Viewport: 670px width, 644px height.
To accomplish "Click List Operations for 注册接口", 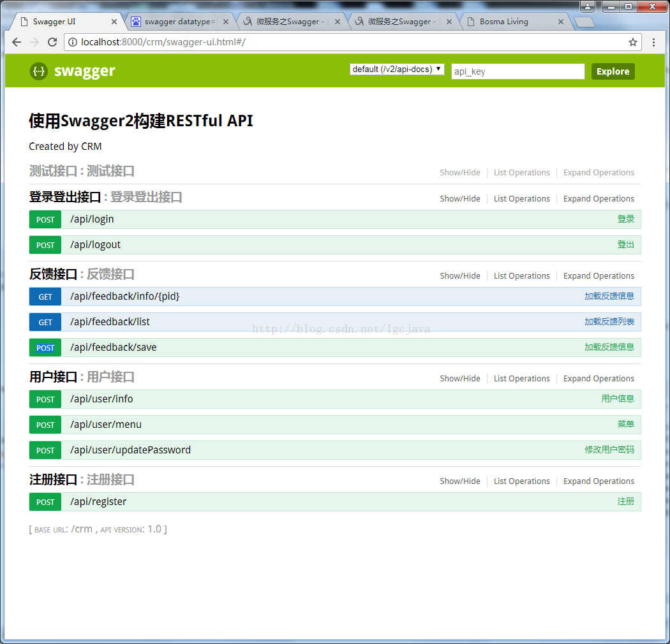I will 522,481.
